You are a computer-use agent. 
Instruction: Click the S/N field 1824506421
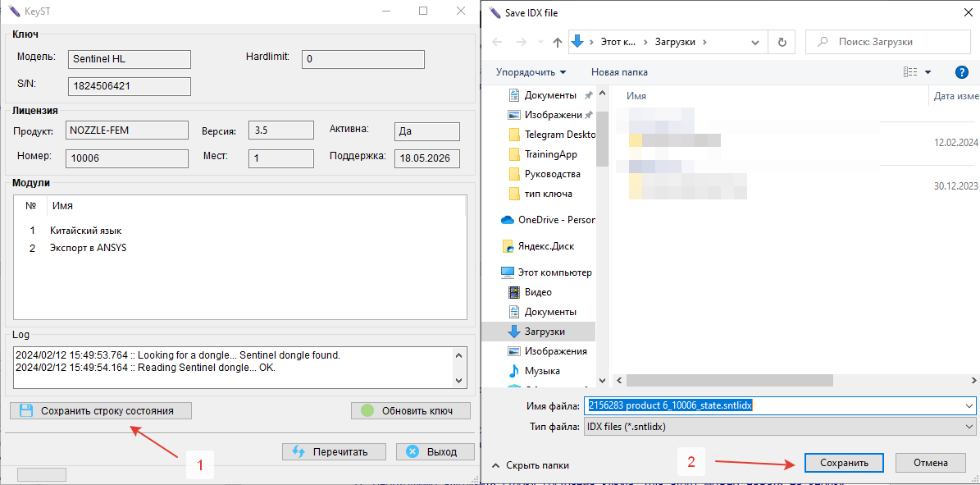(129, 85)
